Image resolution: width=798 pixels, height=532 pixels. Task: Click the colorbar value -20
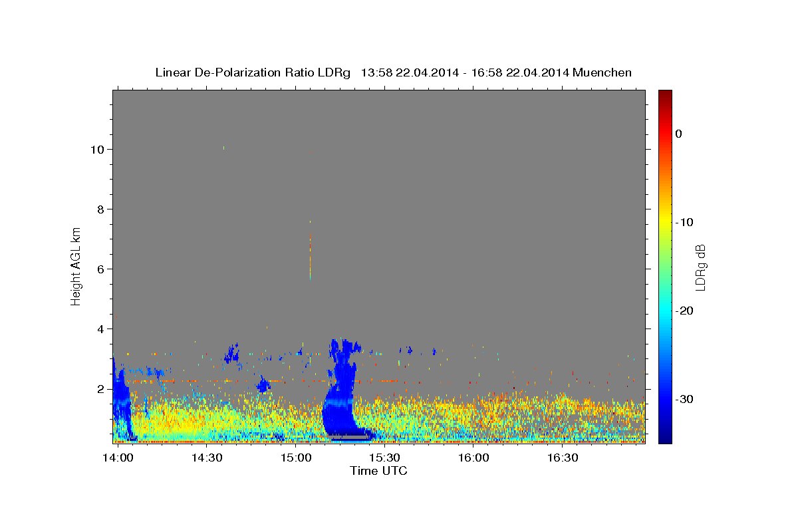(x=684, y=311)
